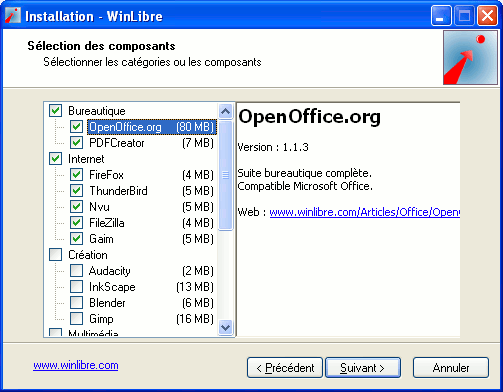Select the FileZilla entry
Image resolution: width=503 pixels, height=392 pixels.
click(152, 223)
